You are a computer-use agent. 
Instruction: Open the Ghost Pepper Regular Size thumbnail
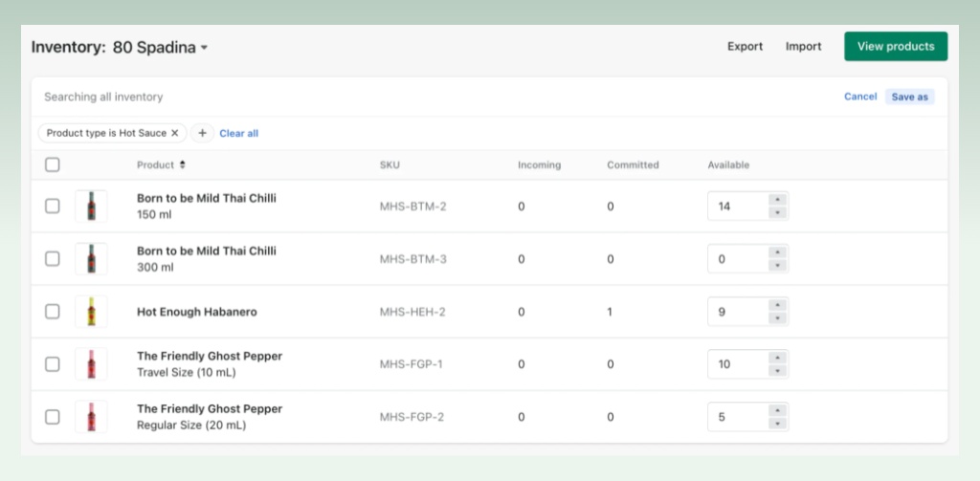coord(91,417)
